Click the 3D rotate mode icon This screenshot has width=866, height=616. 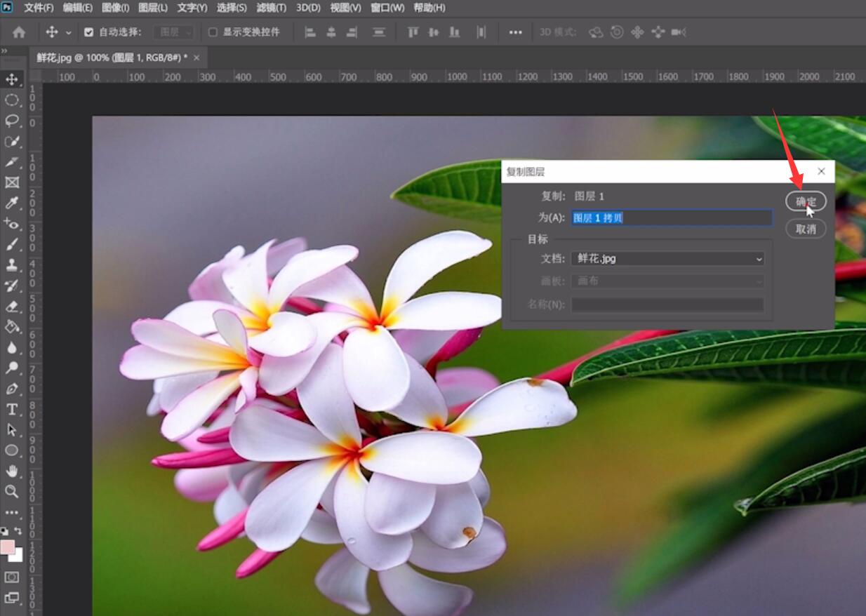pos(596,32)
